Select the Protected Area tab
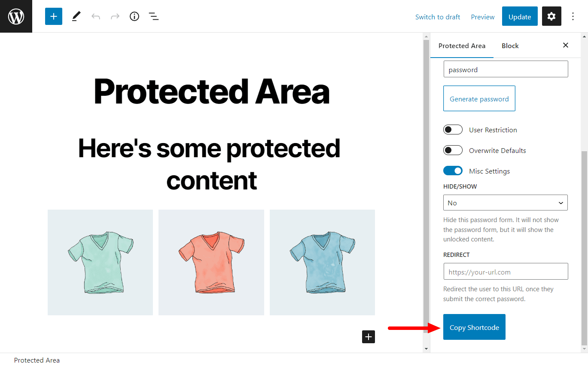 [462, 46]
